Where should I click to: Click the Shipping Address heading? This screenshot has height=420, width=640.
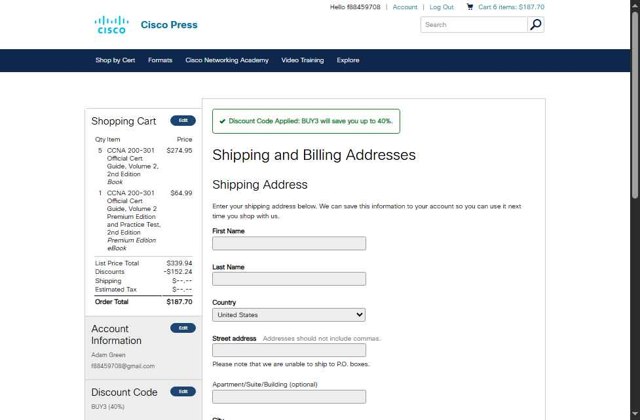260,185
